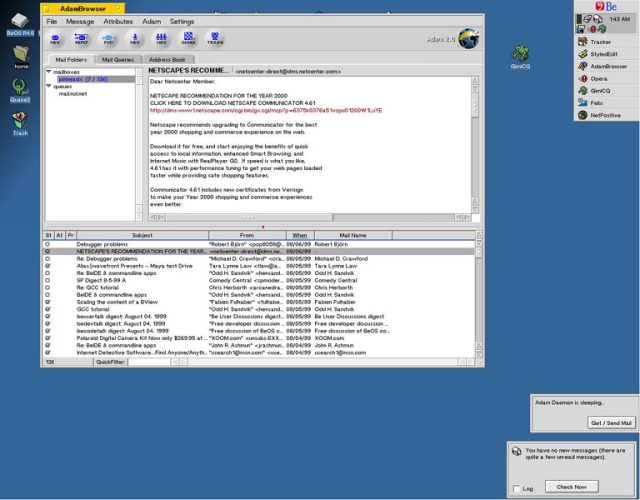Click the message pane horizontal scrollbar thumb
This screenshot has height=500, width=640.
pyautogui.click(x=249, y=217)
